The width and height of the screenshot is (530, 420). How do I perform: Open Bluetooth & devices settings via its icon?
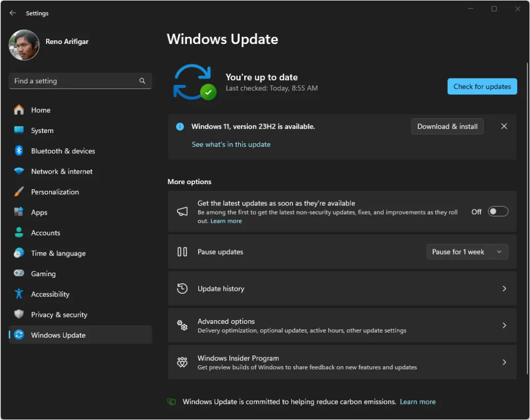20,151
